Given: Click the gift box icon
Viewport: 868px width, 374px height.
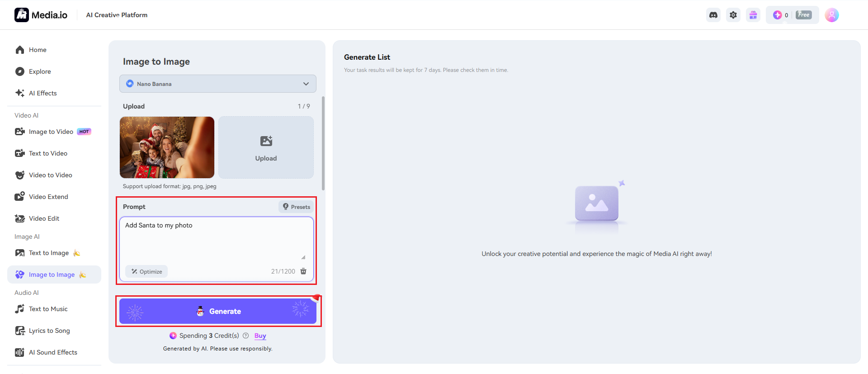Looking at the screenshot, I should [753, 15].
